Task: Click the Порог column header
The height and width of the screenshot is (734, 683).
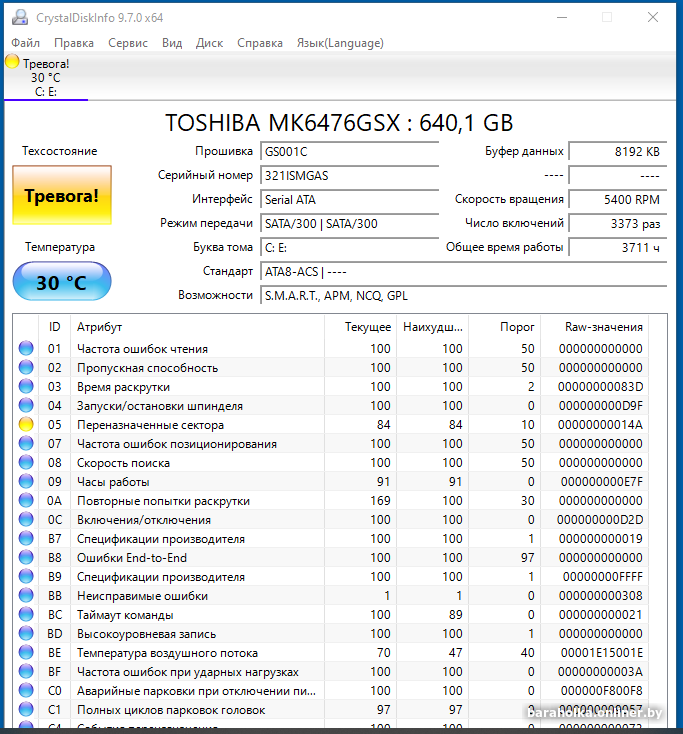Action: click(x=505, y=327)
